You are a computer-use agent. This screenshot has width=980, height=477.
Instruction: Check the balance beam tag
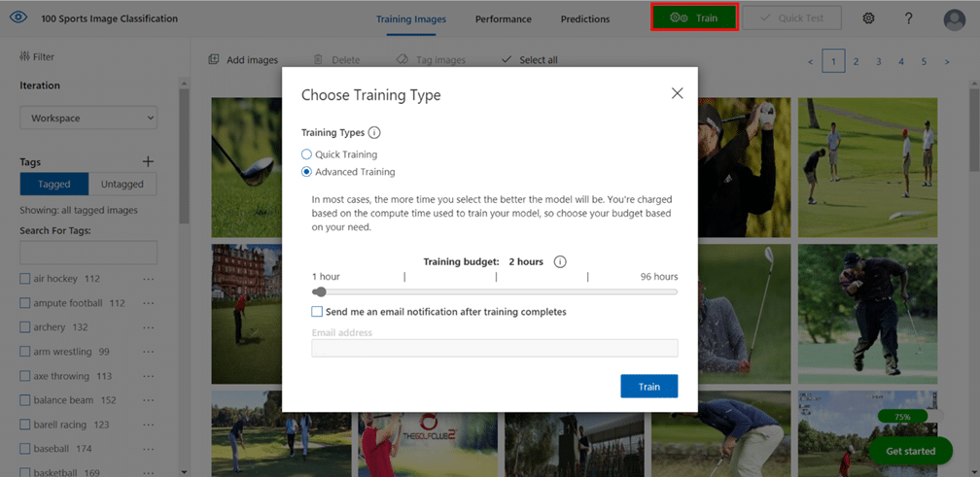[25, 400]
